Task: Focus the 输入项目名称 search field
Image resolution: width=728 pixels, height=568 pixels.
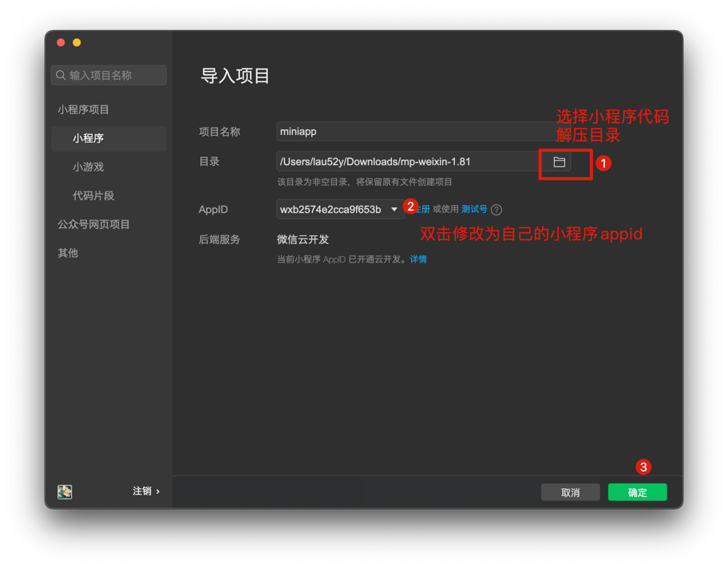Action: pyautogui.click(x=109, y=75)
